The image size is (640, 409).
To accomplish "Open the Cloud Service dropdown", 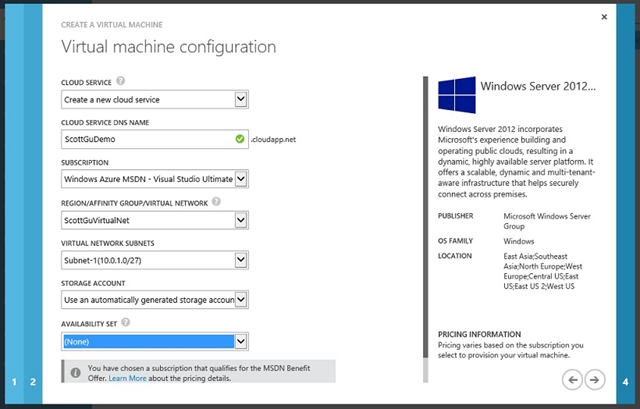I will (x=155, y=100).
